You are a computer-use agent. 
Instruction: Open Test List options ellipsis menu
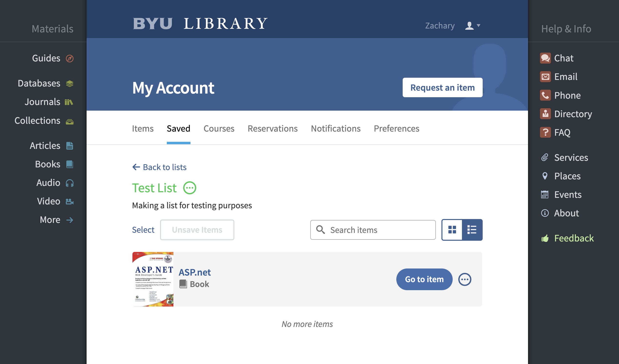tap(190, 188)
